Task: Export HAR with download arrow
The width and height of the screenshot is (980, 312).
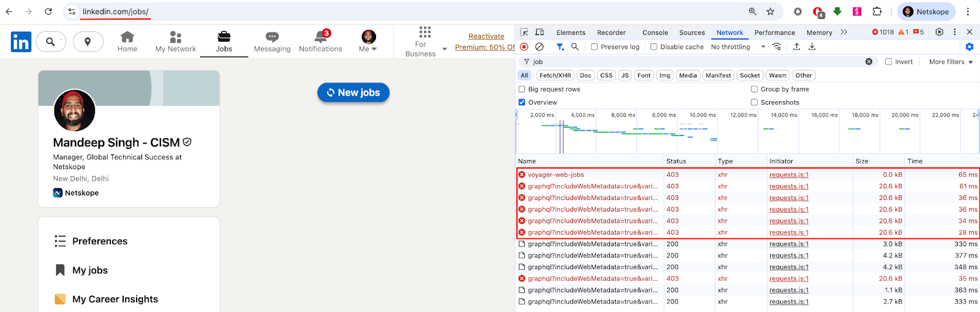Action: [x=812, y=47]
